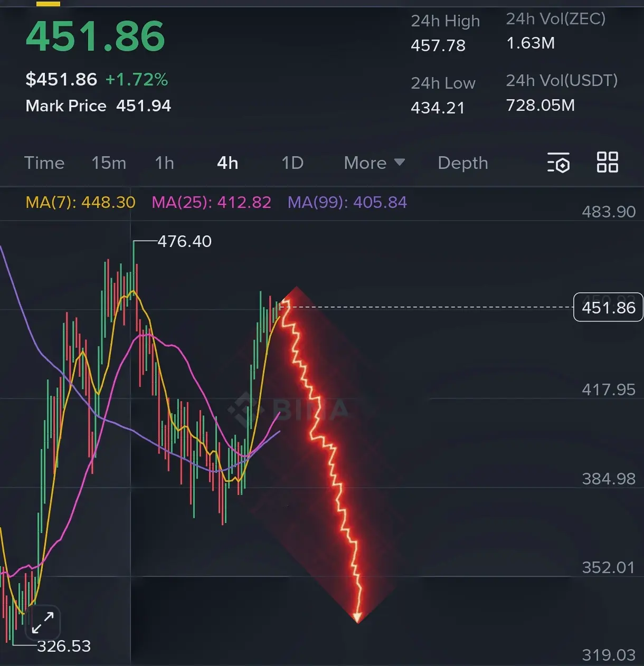This screenshot has width=644, height=666.
Task: Switch to the Time chart tab
Action: [44, 163]
